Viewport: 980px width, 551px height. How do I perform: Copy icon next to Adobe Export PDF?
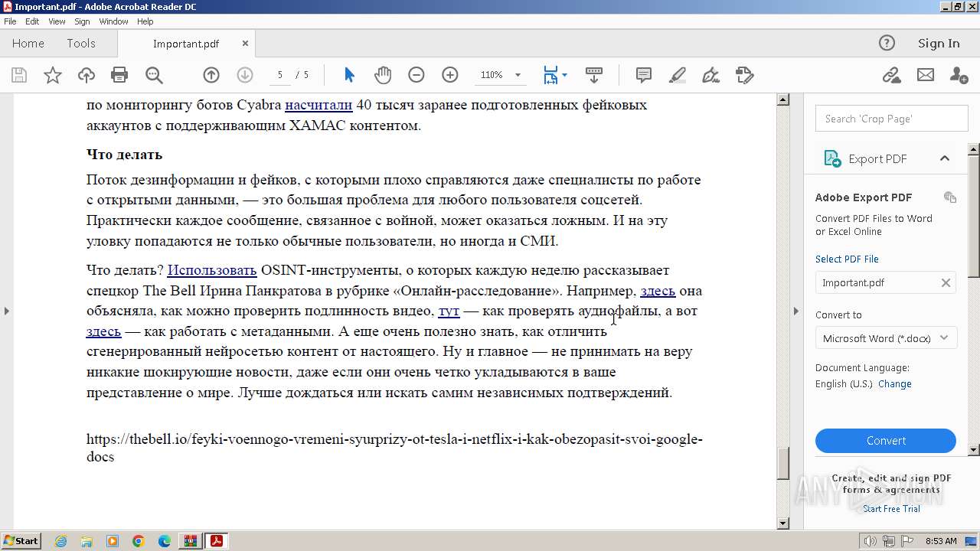tap(950, 197)
